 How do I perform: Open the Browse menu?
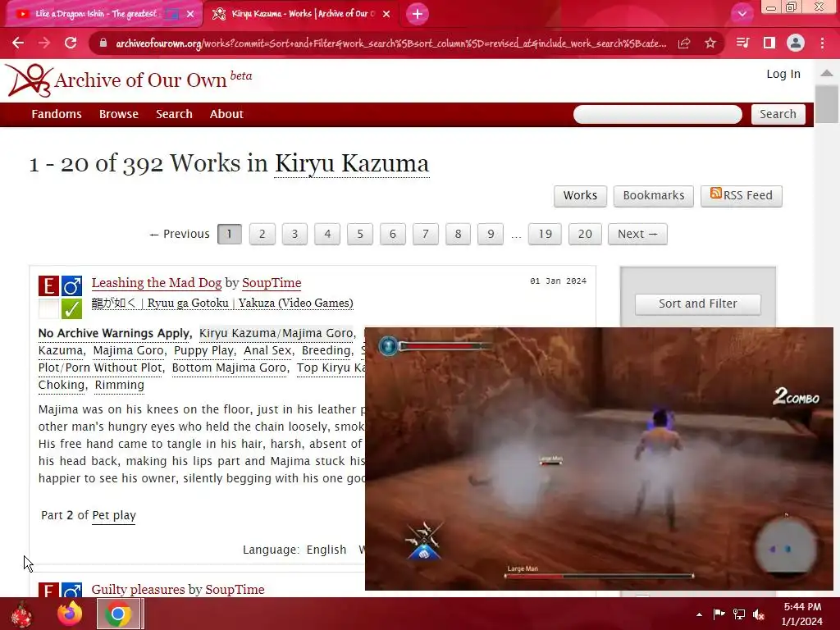click(x=118, y=114)
